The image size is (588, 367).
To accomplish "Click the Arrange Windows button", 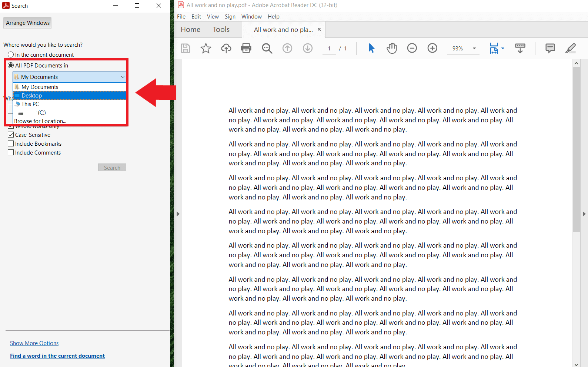I will (28, 23).
